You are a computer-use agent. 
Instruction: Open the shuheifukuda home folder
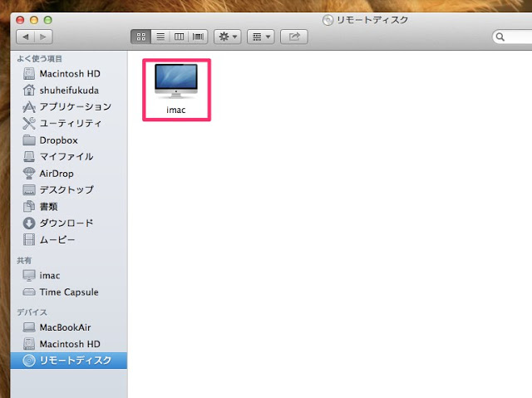click(x=69, y=91)
